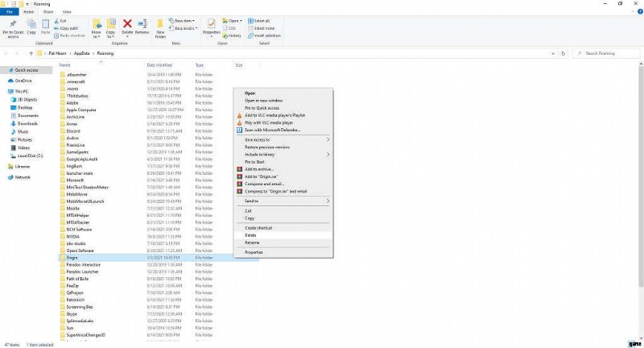Open OneDrive in the navigation pane
644x348 pixels.
(x=23, y=81)
